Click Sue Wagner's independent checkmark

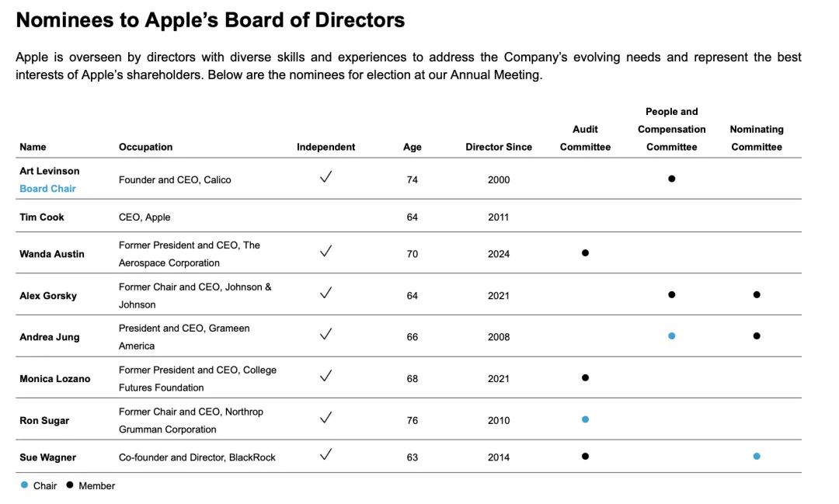(x=326, y=454)
